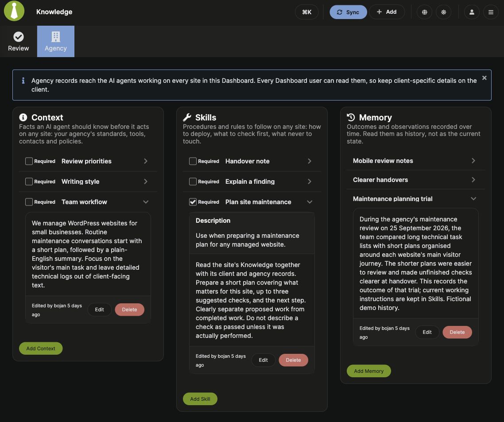Click the Add Skill button
504x422 pixels.
[200, 399]
